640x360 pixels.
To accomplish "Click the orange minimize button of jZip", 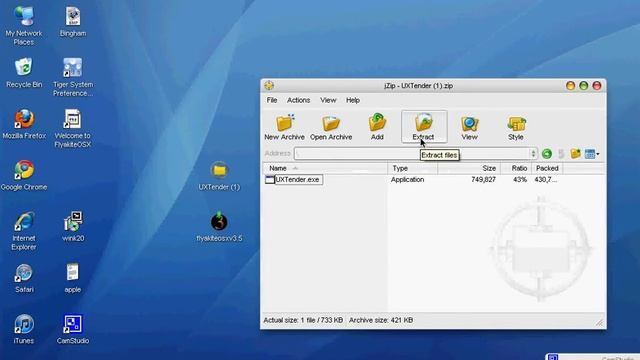I will tap(570, 85).
